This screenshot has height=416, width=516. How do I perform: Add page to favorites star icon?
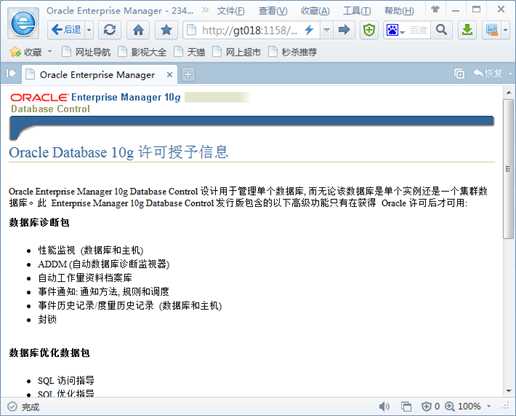(166, 30)
